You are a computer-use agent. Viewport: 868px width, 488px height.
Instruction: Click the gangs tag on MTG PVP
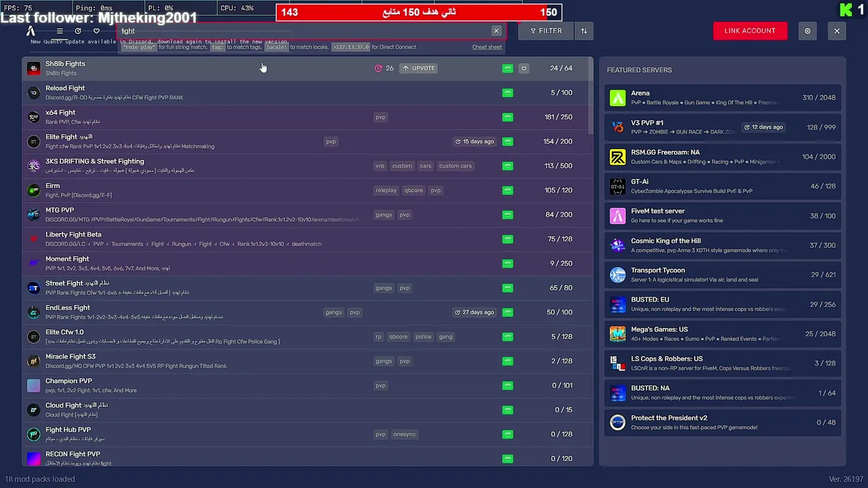coord(384,215)
